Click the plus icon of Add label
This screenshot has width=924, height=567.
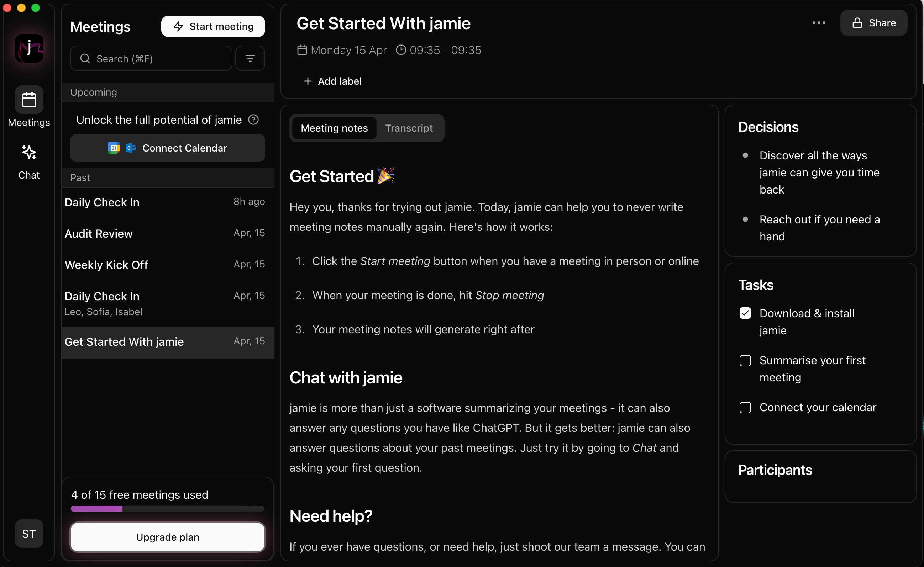tap(308, 81)
